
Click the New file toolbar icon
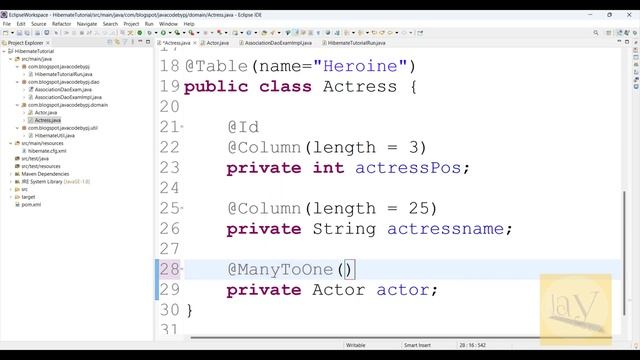click(6, 33)
